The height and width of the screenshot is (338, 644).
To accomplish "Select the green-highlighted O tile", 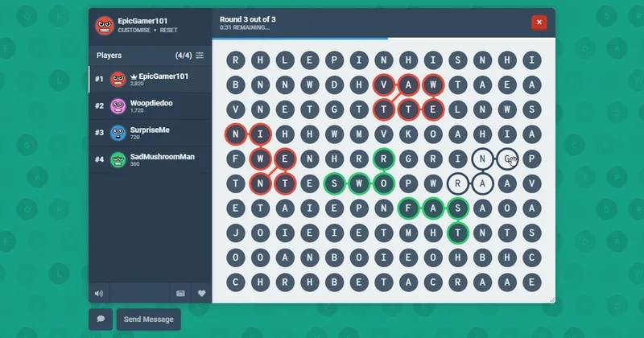I will pyautogui.click(x=384, y=183).
